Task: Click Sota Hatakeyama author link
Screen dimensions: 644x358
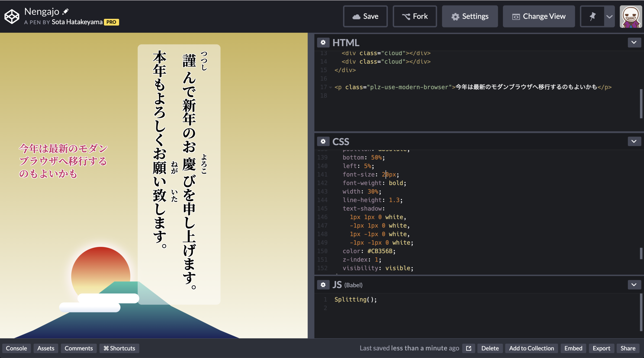Action: (x=77, y=22)
